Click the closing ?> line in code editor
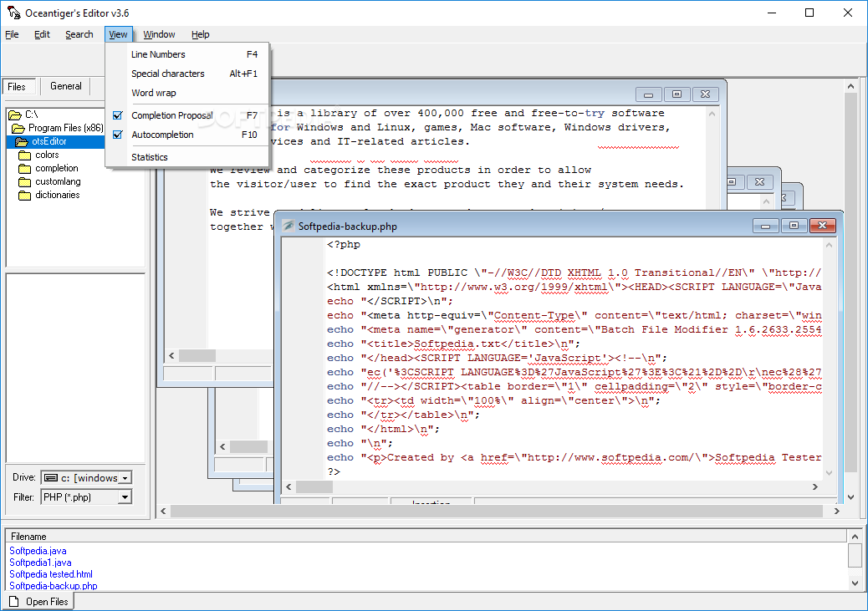The height and width of the screenshot is (611, 868). coord(334,471)
